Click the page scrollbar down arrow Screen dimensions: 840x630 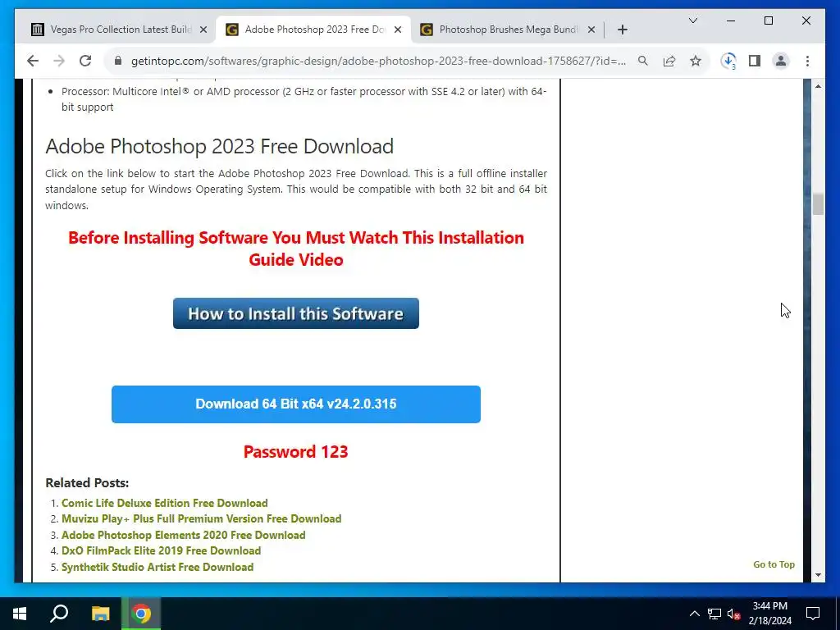(x=818, y=575)
